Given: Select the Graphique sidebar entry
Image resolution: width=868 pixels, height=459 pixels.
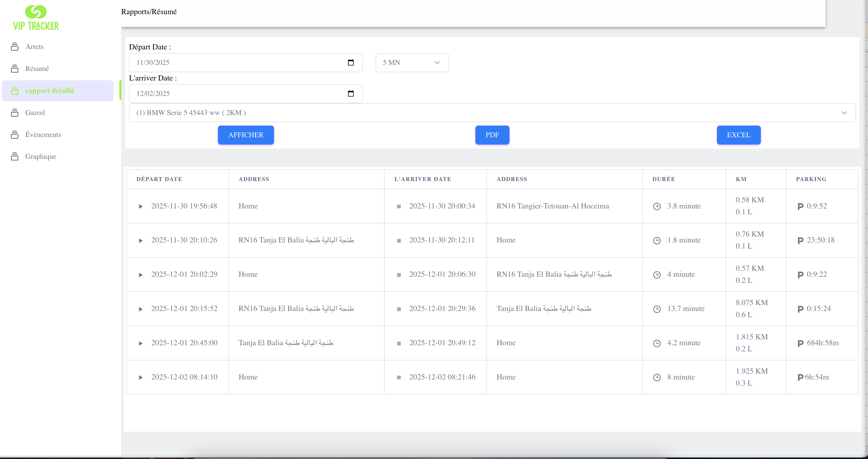Looking at the screenshot, I should pos(40,157).
